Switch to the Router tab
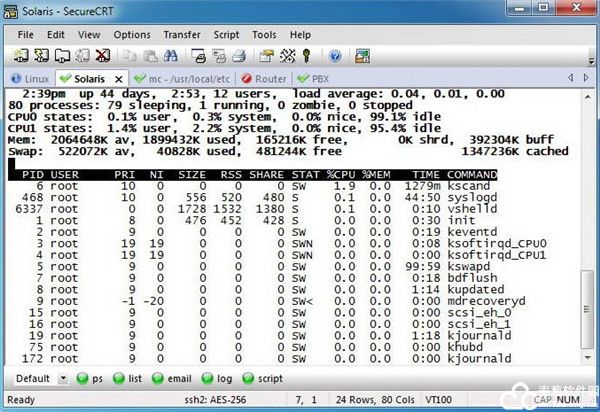 point(264,79)
